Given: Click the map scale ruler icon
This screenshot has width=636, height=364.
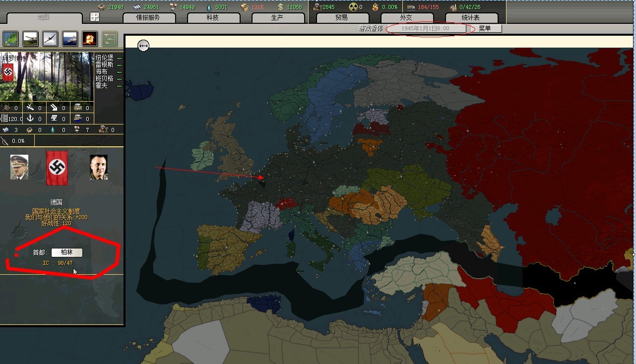Looking at the screenshot, I should pyautogui.click(x=143, y=46).
